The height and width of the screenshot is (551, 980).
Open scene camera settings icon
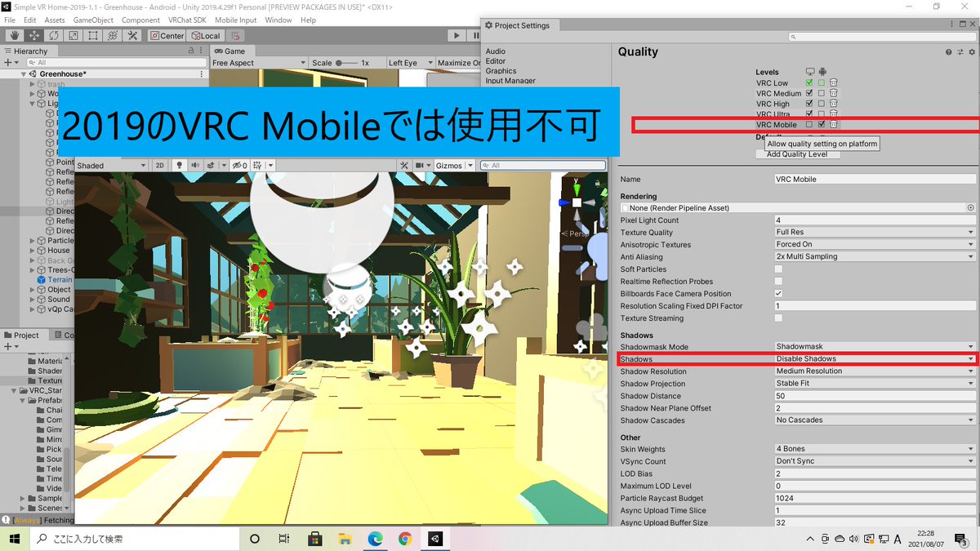click(421, 166)
